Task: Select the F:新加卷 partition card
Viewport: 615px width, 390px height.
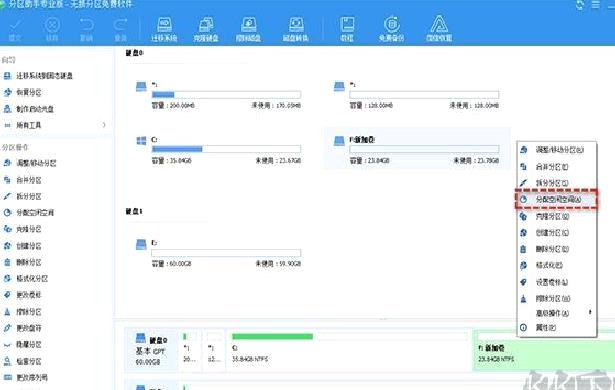Action: click(417, 149)
